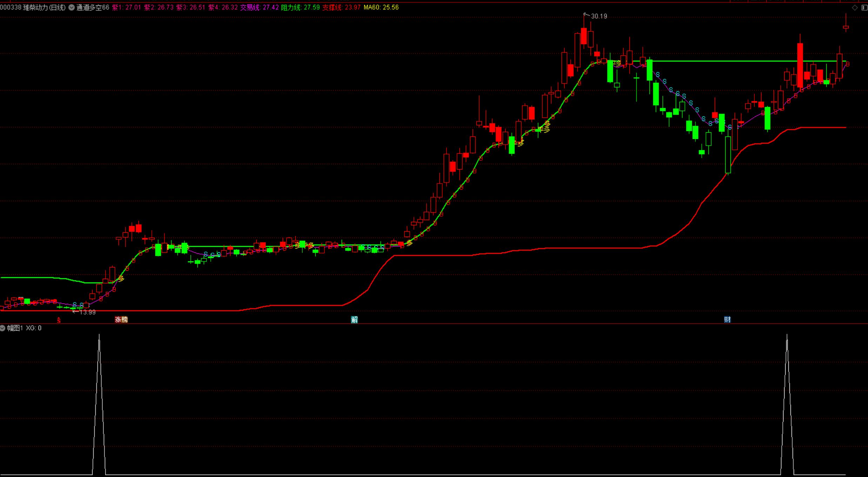Image resolution: width=868 pixels, height=477 pixels.
Task: Select the 通道多空66 indicator name
Action: [x=93, y=7]
